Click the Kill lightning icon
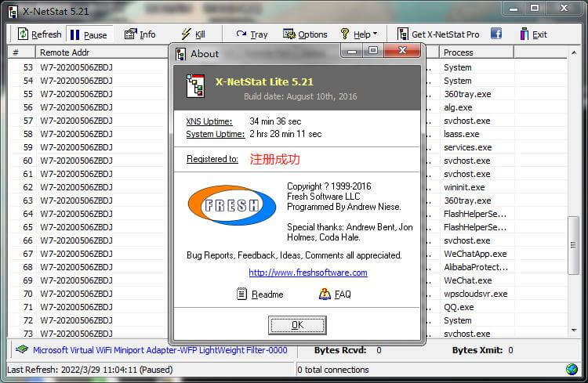Viewport: 588px width, 383px height. (186, 34)
